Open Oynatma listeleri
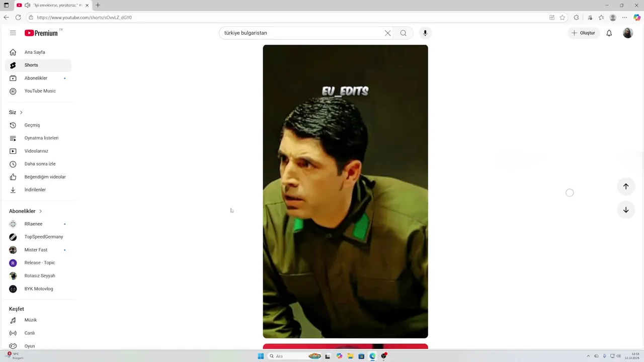Screen dimensions: 644x362 pos(38,138)
